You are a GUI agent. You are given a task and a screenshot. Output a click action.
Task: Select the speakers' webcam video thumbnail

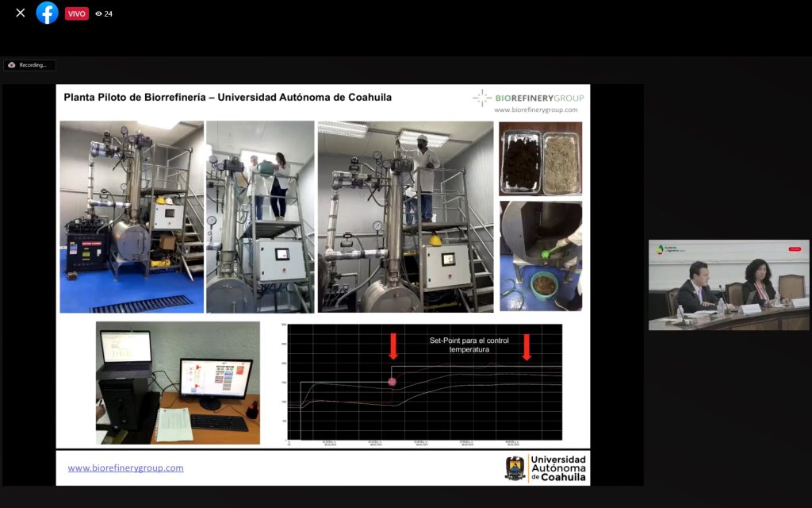click(x=729, y=285)
